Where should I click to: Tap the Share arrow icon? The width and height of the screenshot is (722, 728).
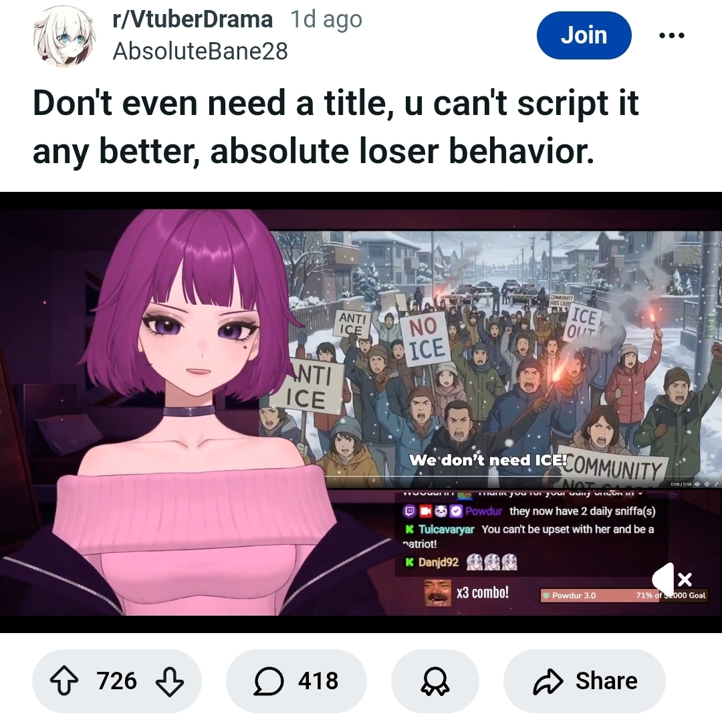click(x=548, y=681)
